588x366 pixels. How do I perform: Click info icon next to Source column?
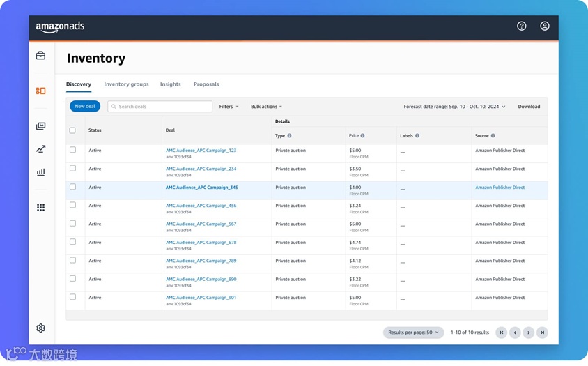[493, 135]
